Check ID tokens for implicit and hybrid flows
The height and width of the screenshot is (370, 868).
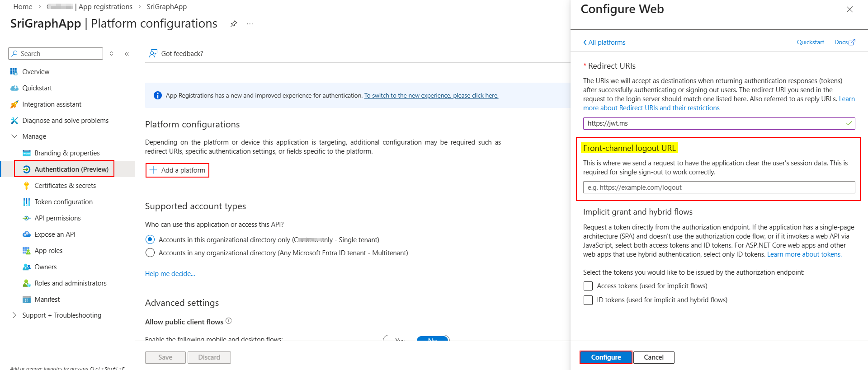588,300
